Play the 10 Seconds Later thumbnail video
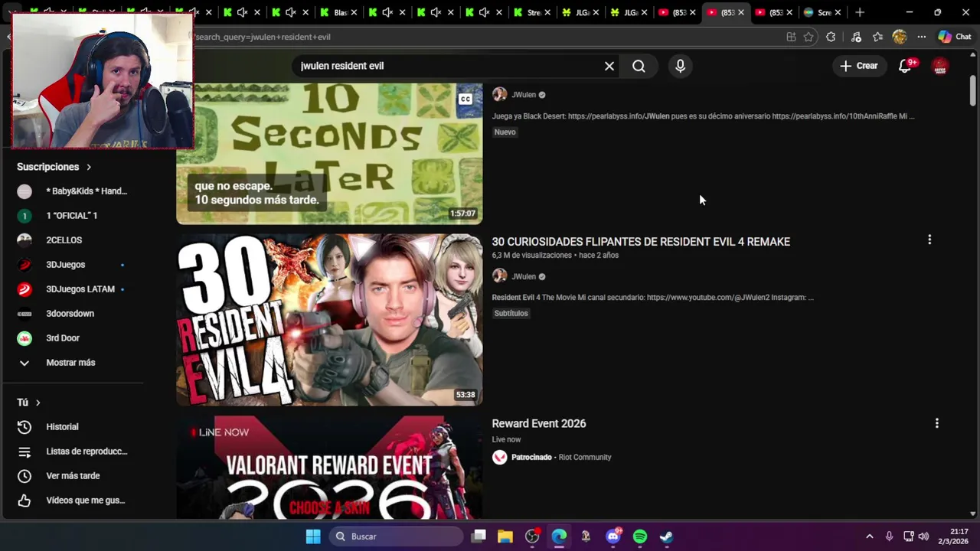 coord(329,154)
